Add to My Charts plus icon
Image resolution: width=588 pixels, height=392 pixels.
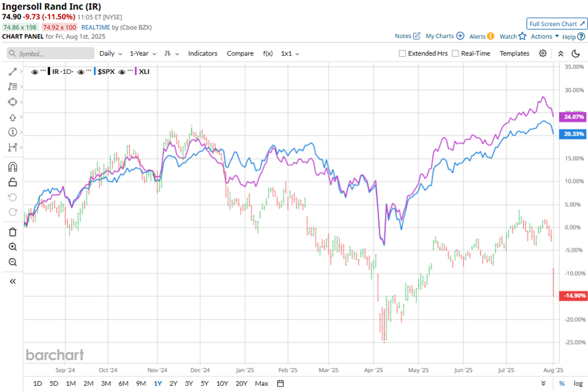pos(460,36)
